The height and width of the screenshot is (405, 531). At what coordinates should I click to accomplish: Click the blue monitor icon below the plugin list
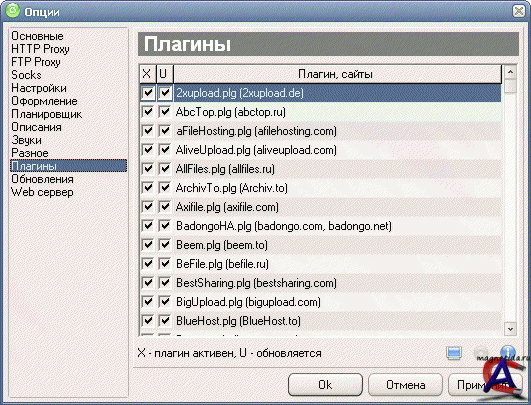click(x=454, y=353)
